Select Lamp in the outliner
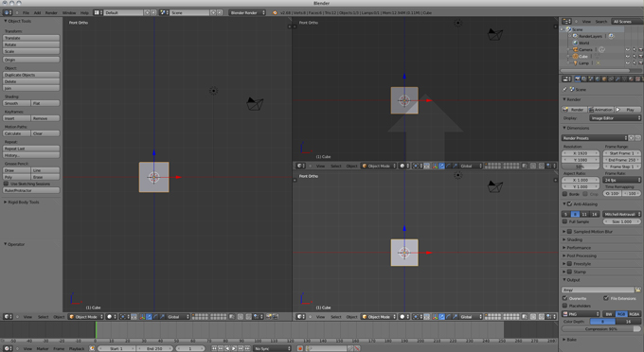This screenshot has height=352, width=644. point(584,63)
